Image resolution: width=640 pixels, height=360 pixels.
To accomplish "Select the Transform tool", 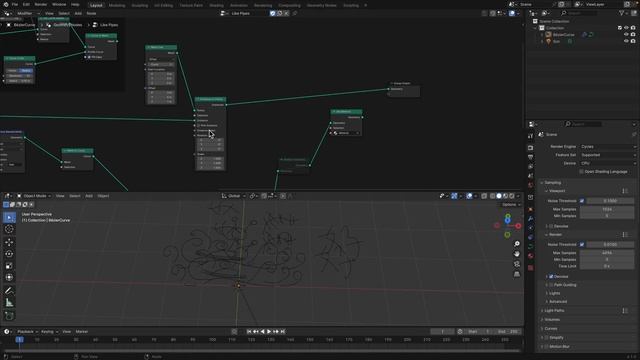I will [9, 278].
